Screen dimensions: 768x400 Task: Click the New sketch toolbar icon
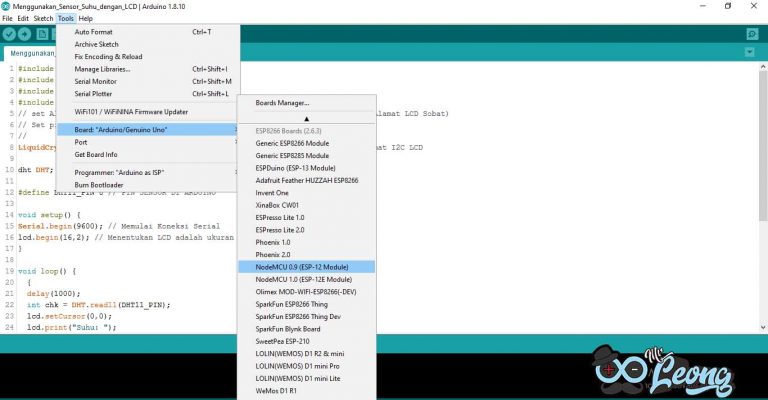(x=43, y=34)
